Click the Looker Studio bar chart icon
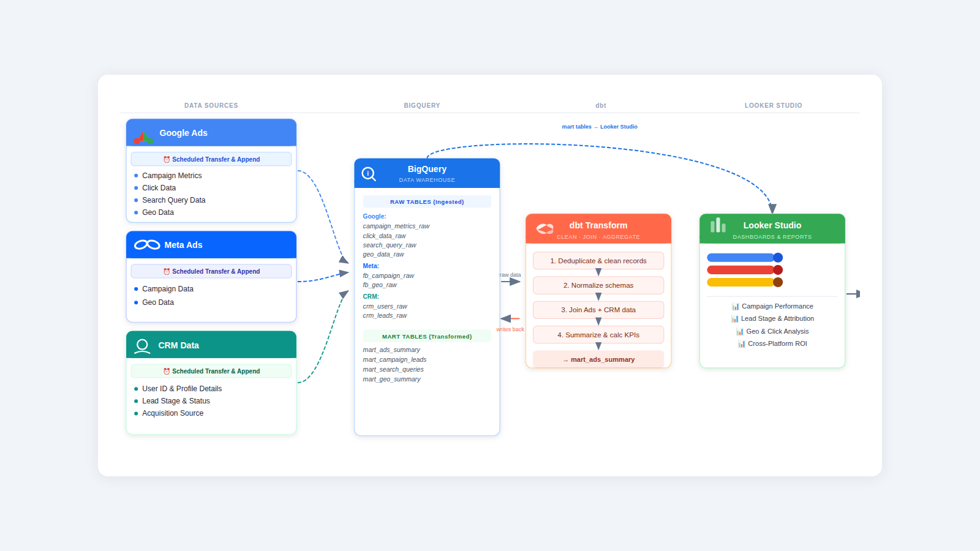 tap(718, 226)
